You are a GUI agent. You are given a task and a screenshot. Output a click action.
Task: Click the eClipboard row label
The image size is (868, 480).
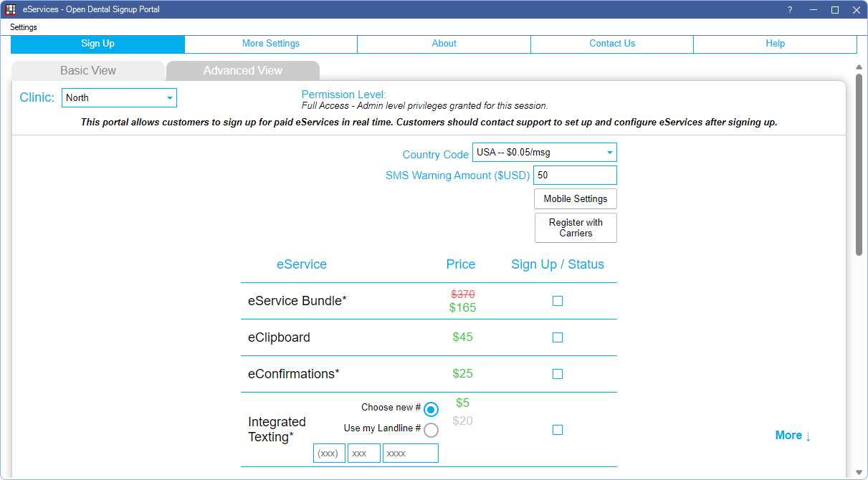tap(280, 337)
